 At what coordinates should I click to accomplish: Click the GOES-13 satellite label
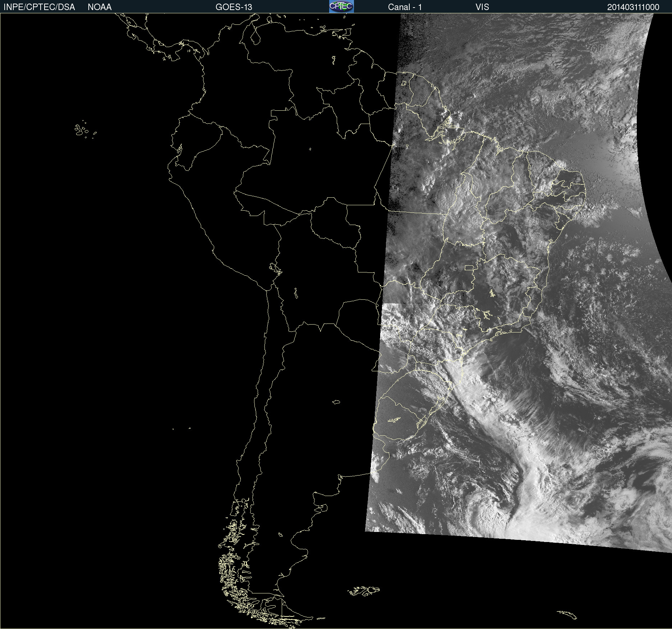234,7
